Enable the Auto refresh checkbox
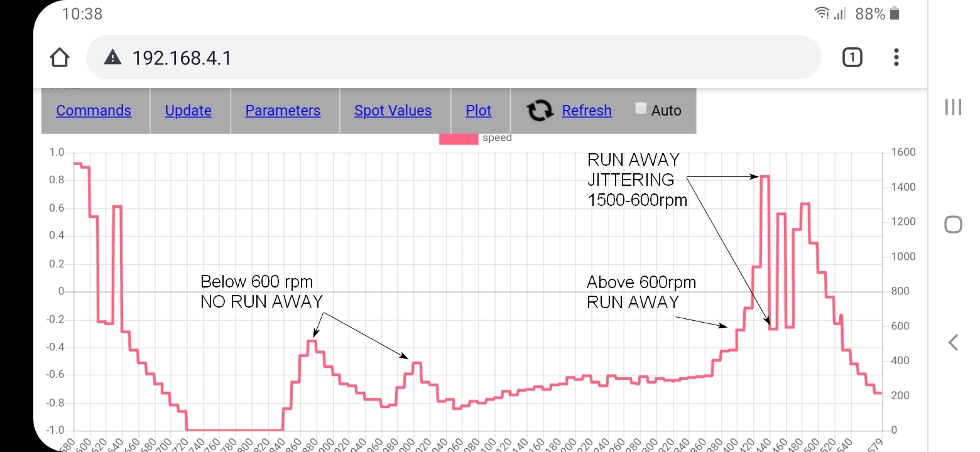This screenshot has height=452, width=980. pos(641,109)
